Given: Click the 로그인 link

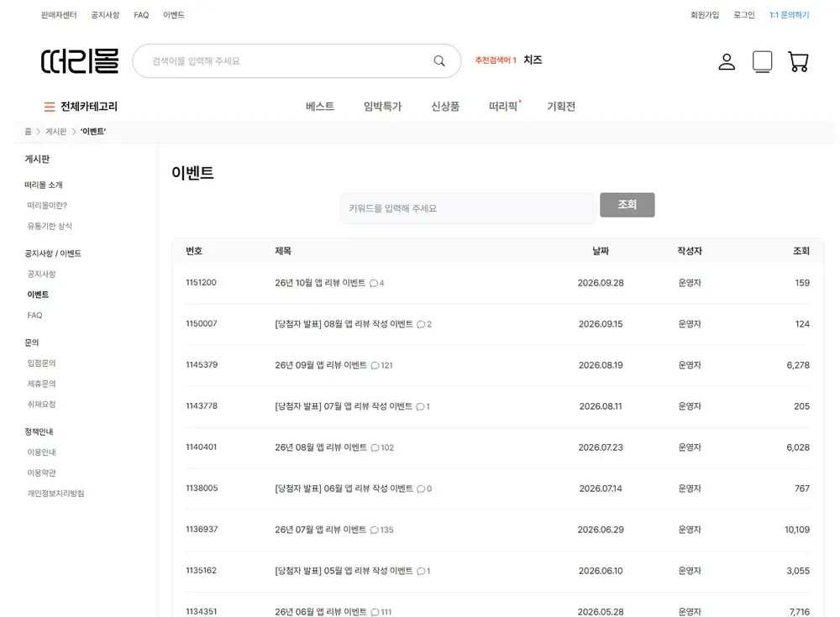Looking at the screenshot, I should point(744,15).
